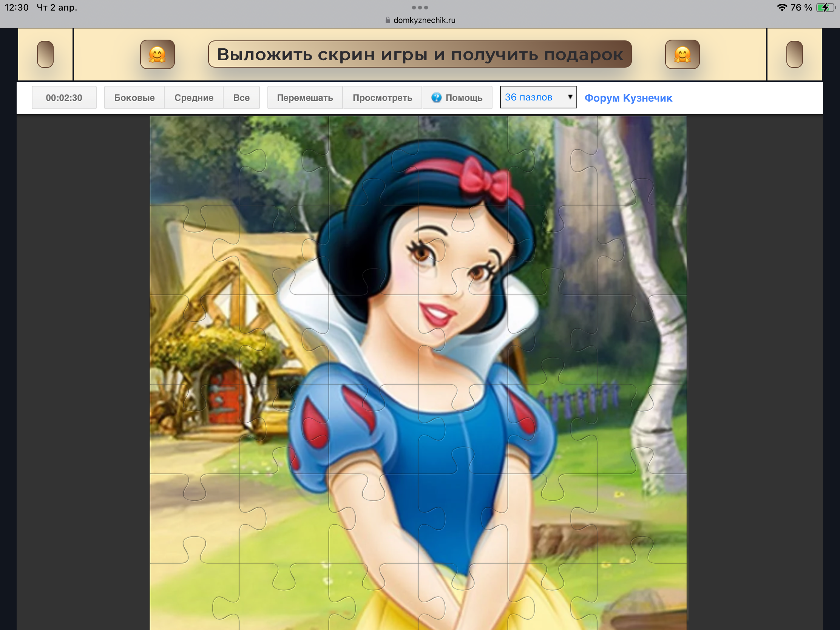
Task: Click the right hugging-face emoji button
Action: pyautogui.click(x=682, y=54)
